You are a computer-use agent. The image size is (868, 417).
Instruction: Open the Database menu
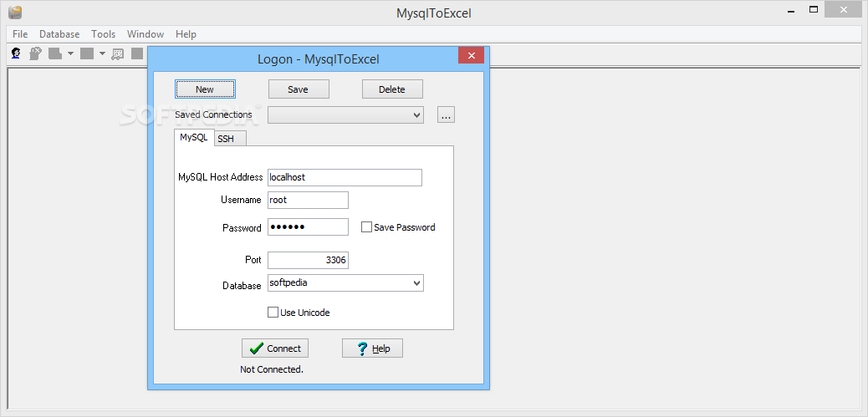pyautogui.click(x=59, y=34)
